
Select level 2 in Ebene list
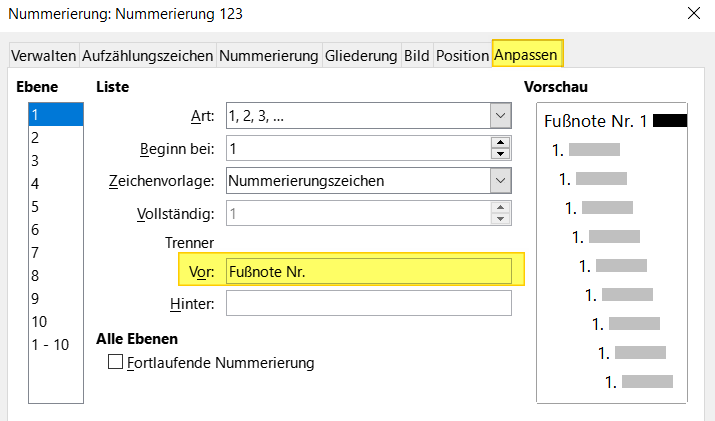coord(56,138)
